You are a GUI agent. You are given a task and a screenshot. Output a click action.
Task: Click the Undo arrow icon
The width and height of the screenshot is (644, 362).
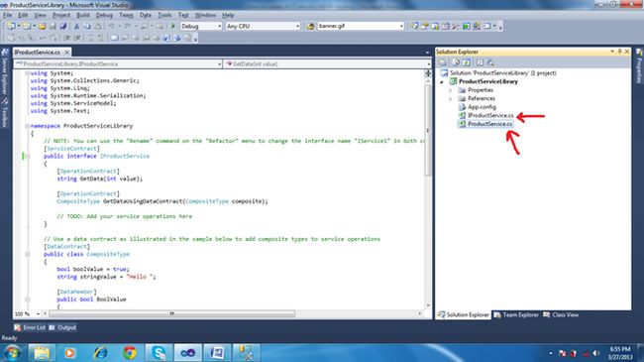111,26
